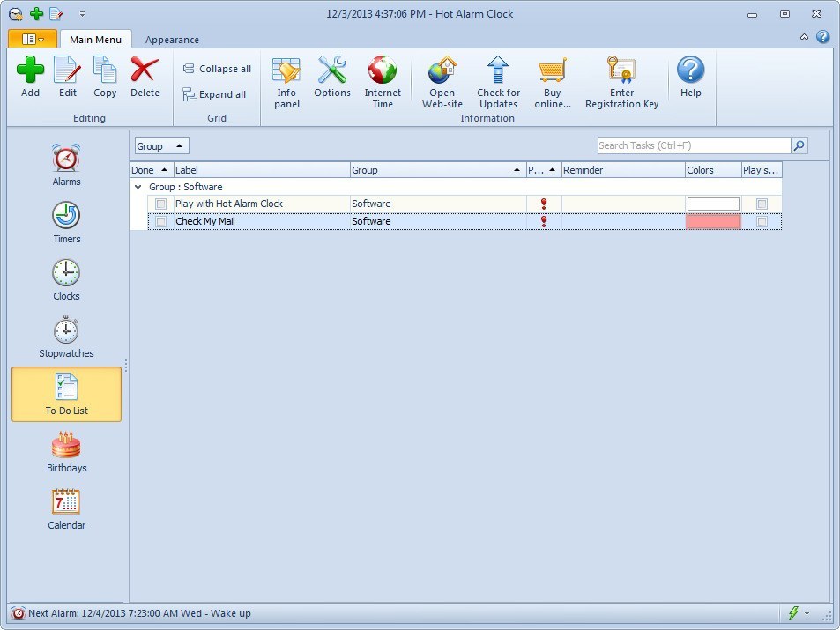
Task: Switch to the Appearance tab
Action: pos(172,40)
